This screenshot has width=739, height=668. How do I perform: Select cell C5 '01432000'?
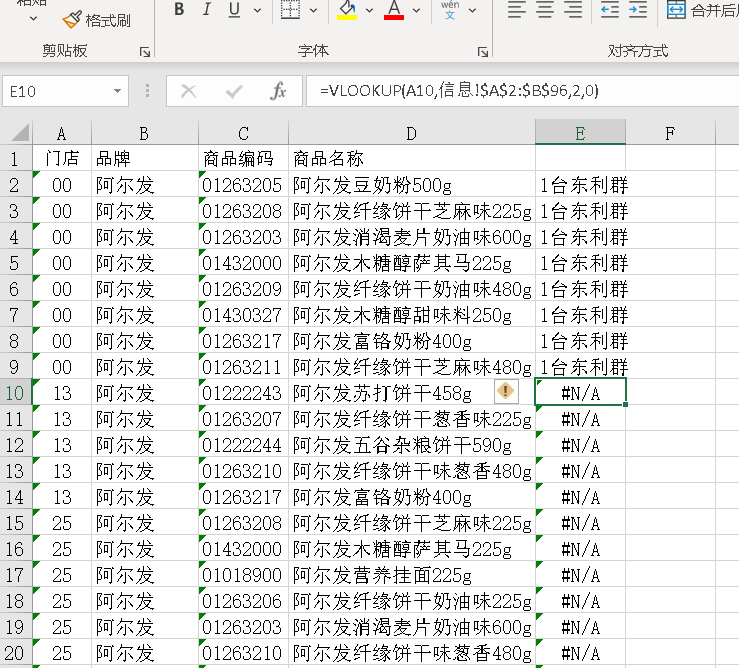(243, 263)
